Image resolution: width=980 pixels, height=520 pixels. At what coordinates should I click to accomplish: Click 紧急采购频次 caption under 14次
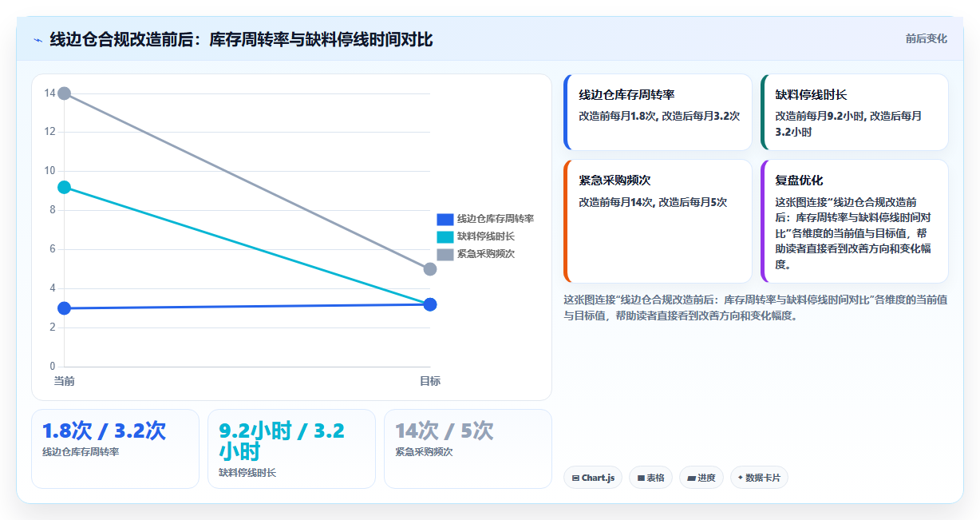tap(424, 452)
